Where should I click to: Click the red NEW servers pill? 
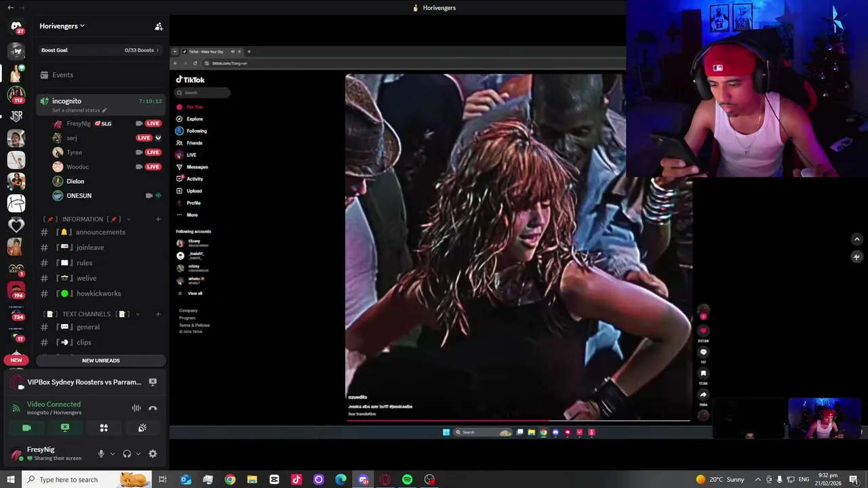point(16,361)
